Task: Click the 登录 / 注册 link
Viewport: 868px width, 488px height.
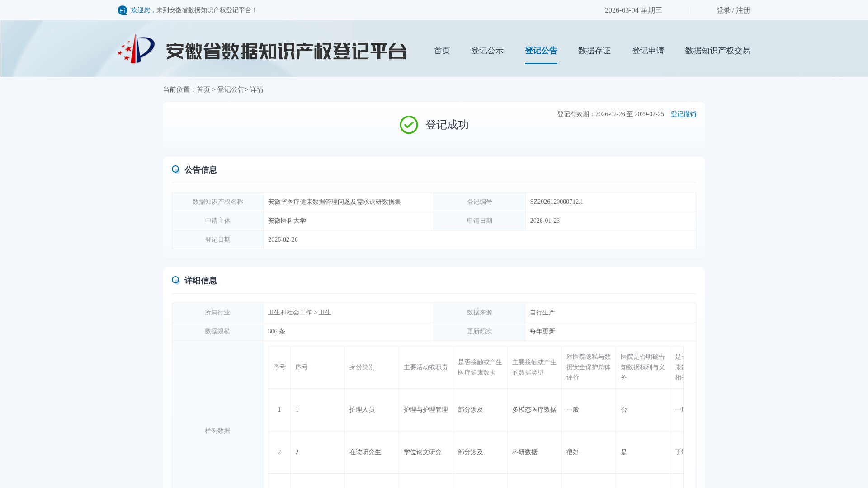Action: [733, 10]
